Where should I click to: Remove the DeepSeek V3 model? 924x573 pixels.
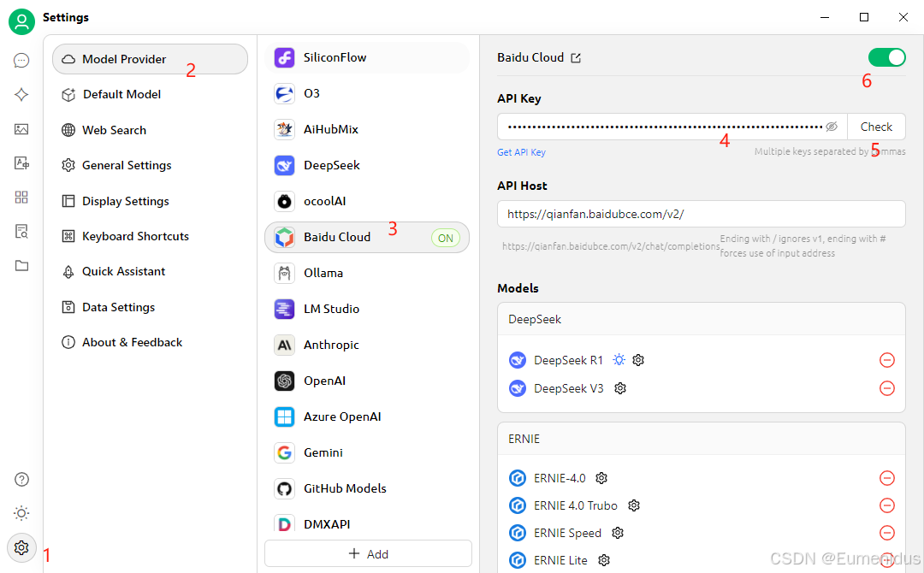point(887,388)
